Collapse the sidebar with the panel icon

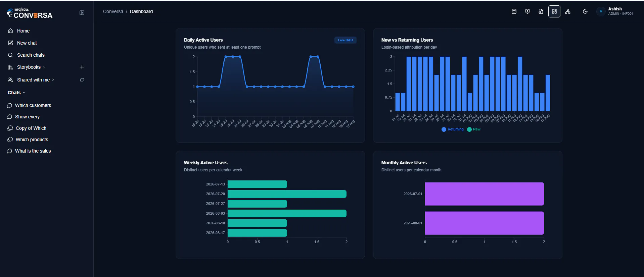point(82,13)
